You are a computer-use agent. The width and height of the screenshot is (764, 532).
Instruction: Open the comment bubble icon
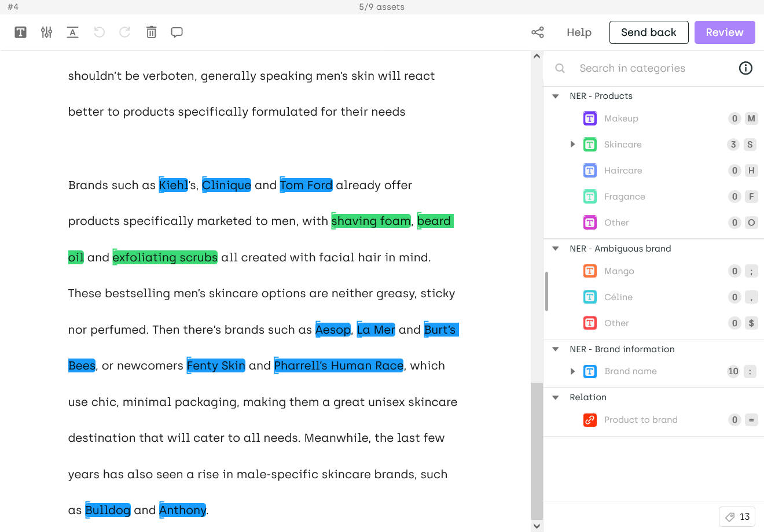177,32
